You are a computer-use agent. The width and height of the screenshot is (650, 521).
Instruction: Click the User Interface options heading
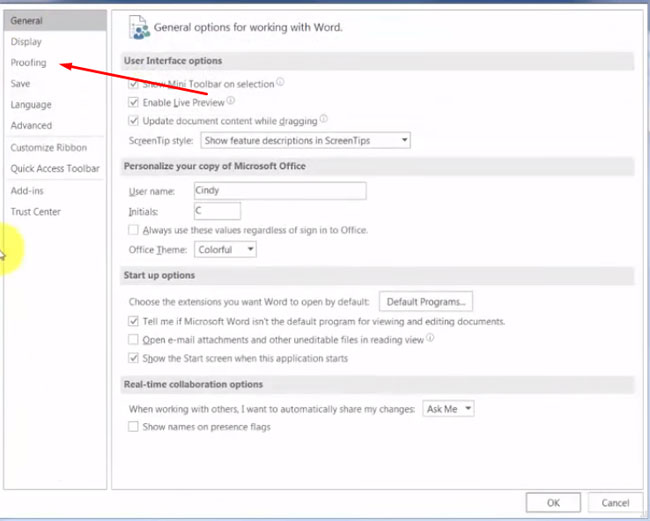[173, 61]
